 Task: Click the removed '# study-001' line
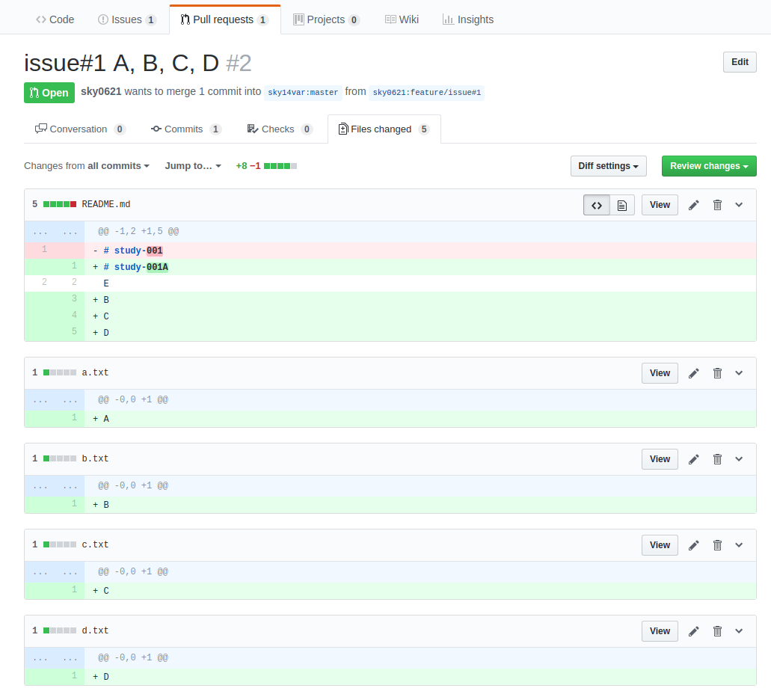click(x=420, y=251)
